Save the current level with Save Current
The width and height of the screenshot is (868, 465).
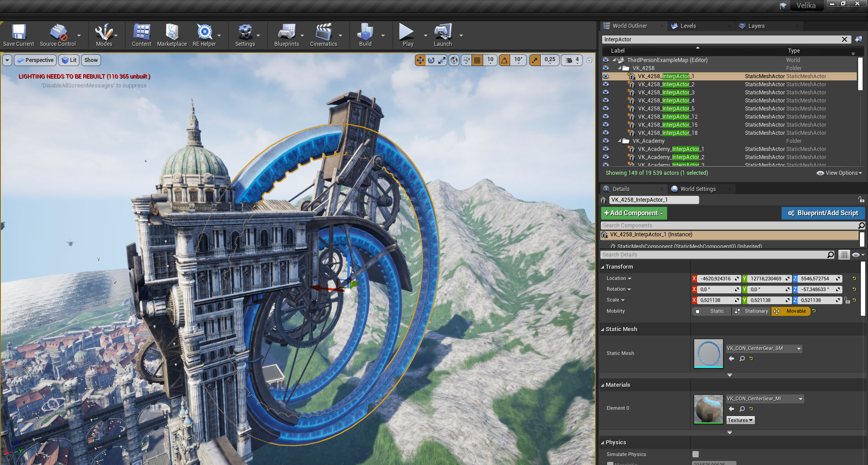[18, 35]
